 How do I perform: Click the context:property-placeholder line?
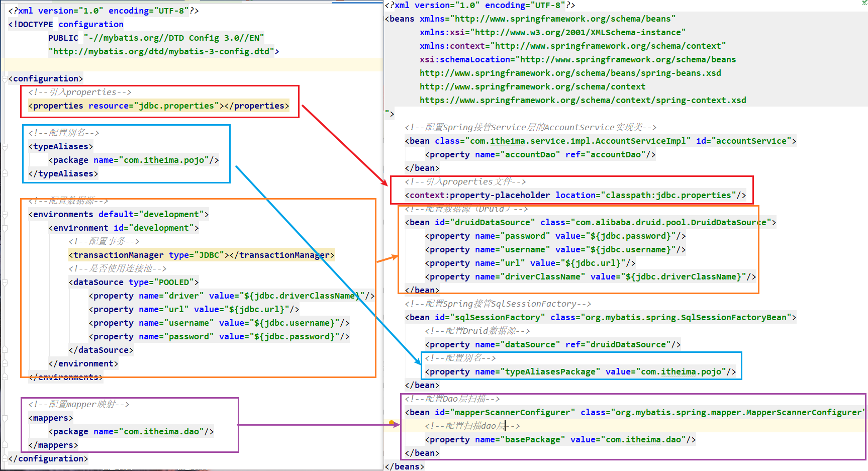click(x=575, y=195)
